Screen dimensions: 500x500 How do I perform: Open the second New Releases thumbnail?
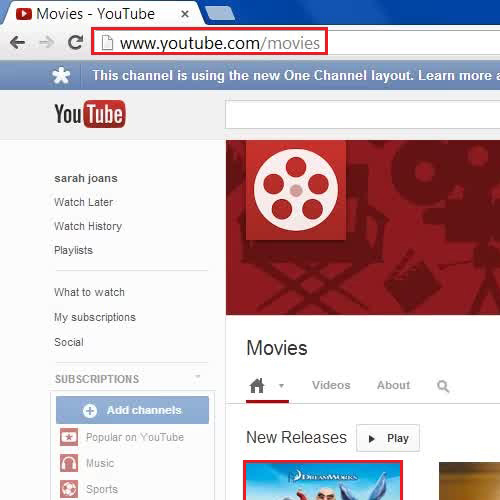click(x=469, y=481)
